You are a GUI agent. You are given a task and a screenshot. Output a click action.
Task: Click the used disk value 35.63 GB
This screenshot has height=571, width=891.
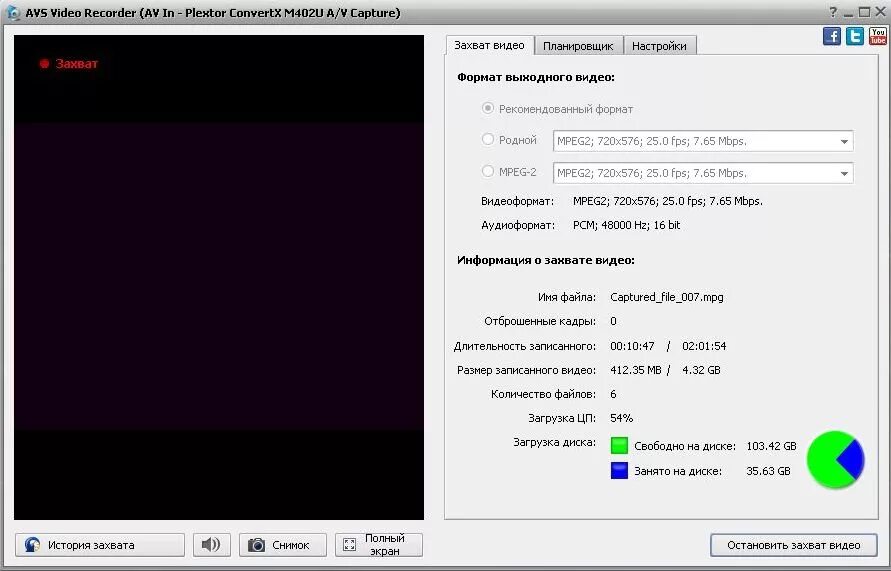click(x=768, y=471)
